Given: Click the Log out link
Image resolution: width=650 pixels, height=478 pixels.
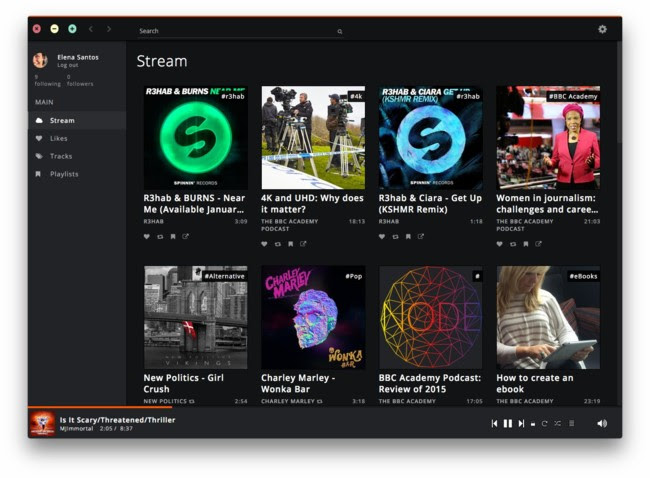Looking at the screenshot, I should coord(68,65).
